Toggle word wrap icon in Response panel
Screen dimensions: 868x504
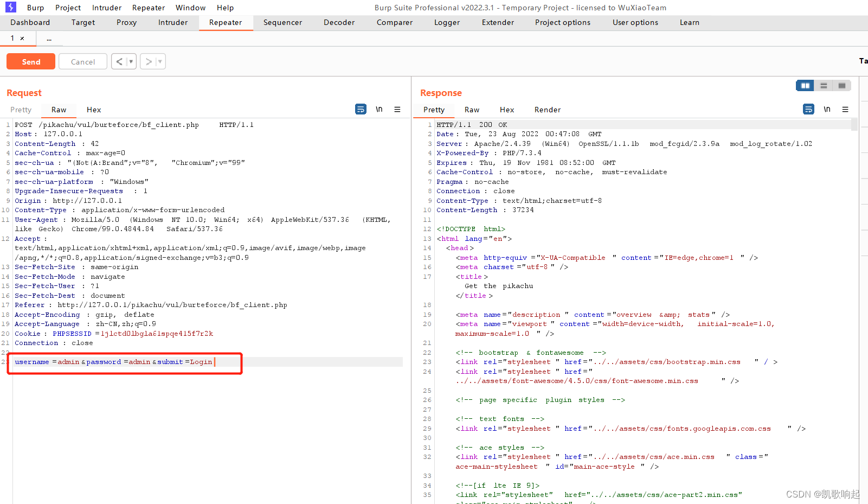808,109
